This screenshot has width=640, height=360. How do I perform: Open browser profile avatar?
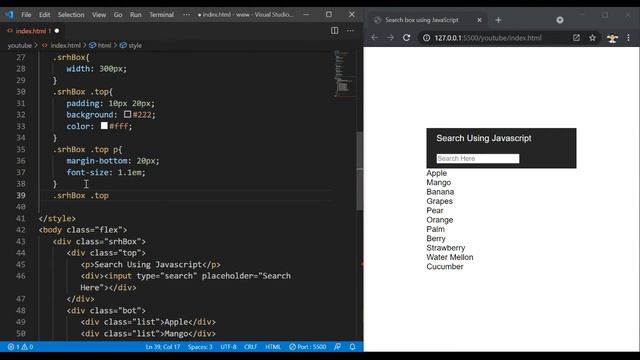pyautogui.click(x=612, y=38)
